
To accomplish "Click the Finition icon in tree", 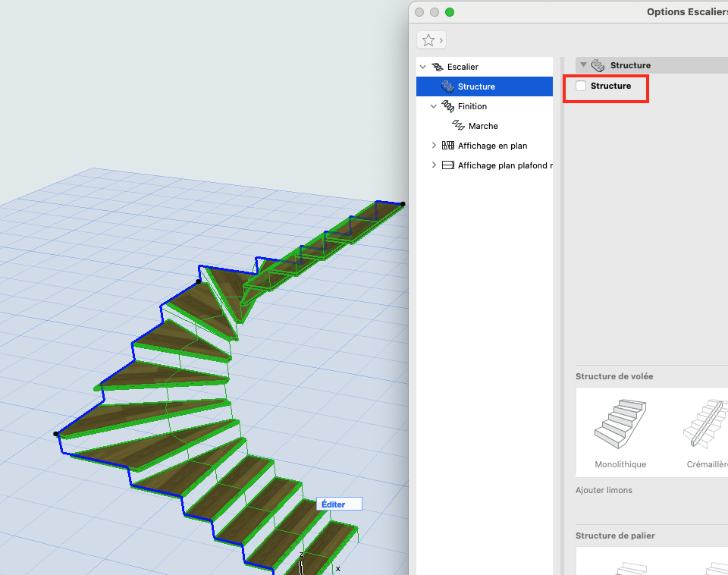I will pyautogui.click(x=448, y=106).
